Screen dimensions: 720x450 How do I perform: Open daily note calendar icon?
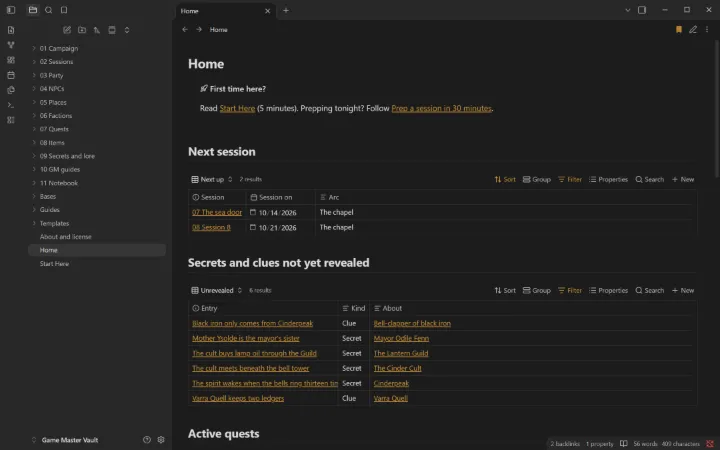click(x=11, y=75)
